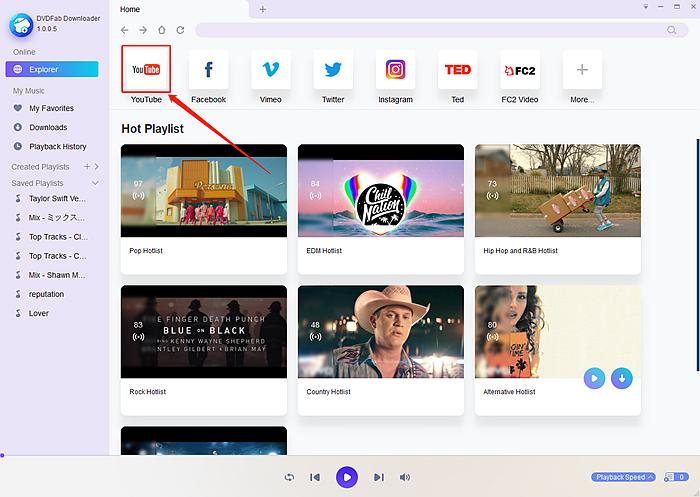Reload the page with refresh icon
Viewport: 700px width, 497px height.
tap(180, 30)
